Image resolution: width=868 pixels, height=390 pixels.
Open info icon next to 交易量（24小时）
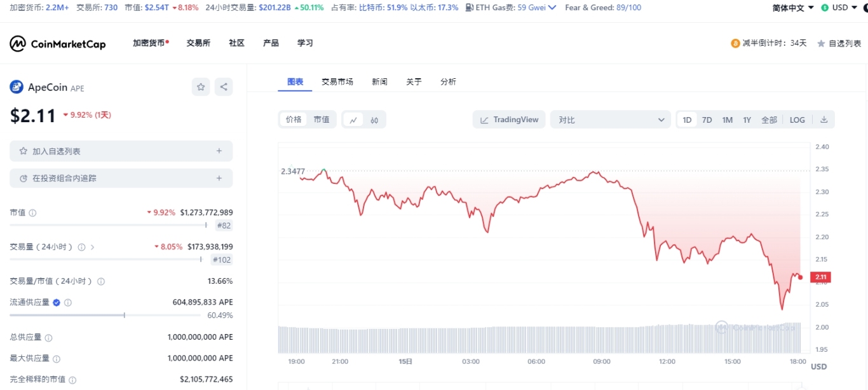[x=81, y=247]
